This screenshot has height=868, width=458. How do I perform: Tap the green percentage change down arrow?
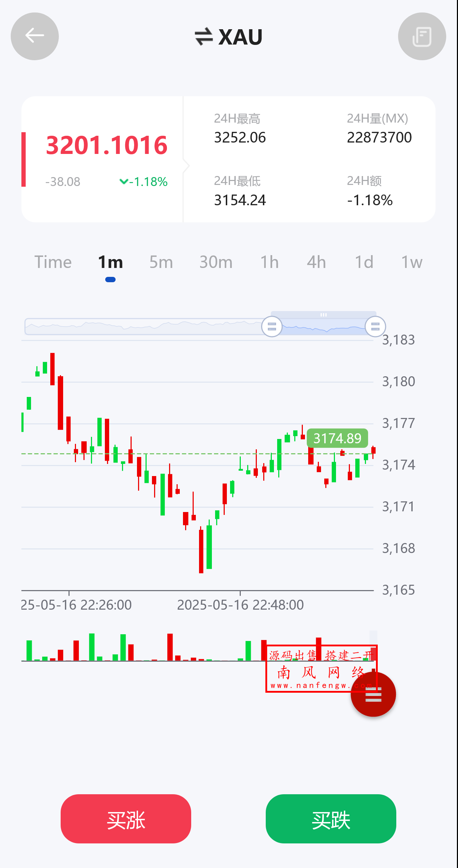[124, 182]
